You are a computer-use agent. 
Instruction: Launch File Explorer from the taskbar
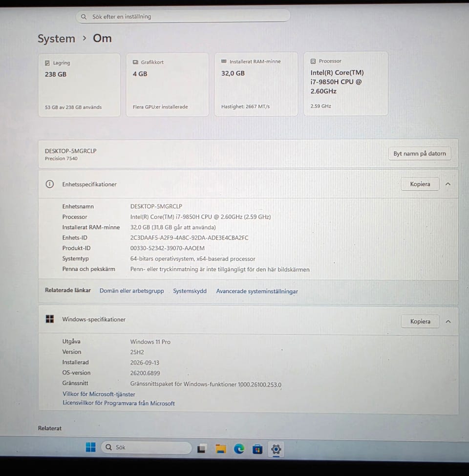click(221, 448)
